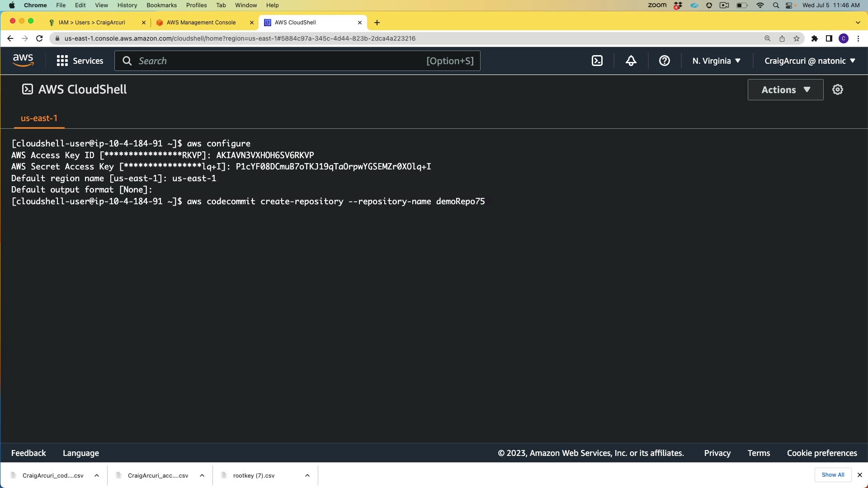
Task: Select the us-east-1 terminal tab
Action: coord(39,118)
